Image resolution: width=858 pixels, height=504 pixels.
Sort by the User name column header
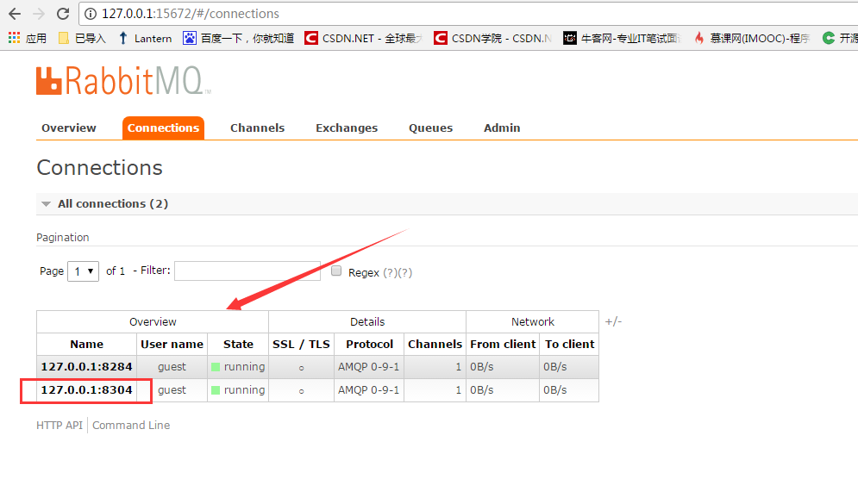(172, 345)
